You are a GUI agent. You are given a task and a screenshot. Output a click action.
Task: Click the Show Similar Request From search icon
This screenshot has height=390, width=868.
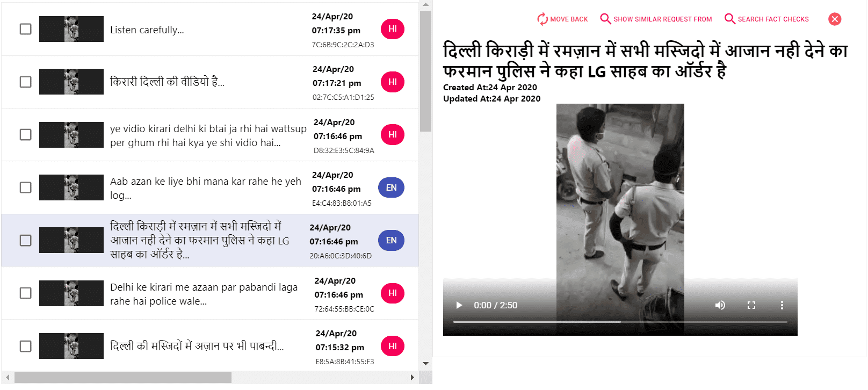coord(605,19)
